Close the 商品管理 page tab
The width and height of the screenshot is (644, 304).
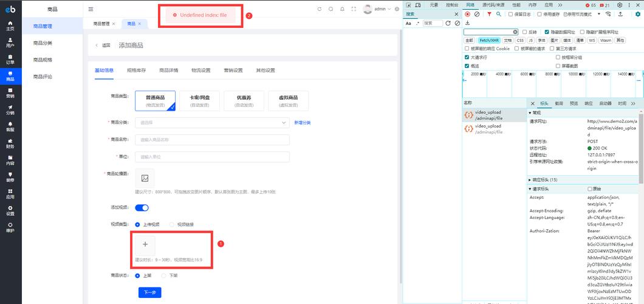114,24
